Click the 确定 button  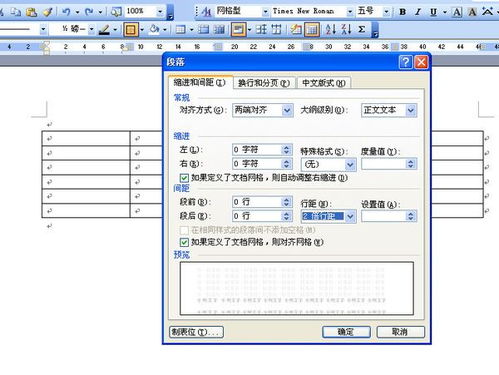(346, 332)
